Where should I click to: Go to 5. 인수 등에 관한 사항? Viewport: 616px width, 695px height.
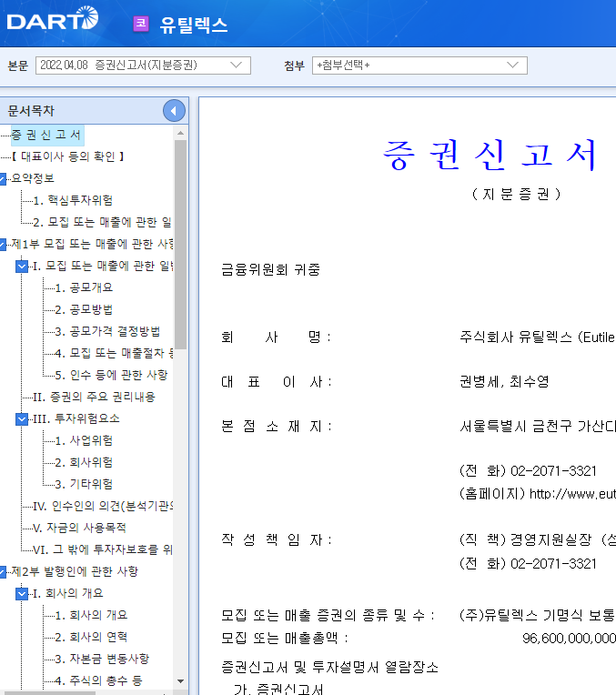click(111, 375)
